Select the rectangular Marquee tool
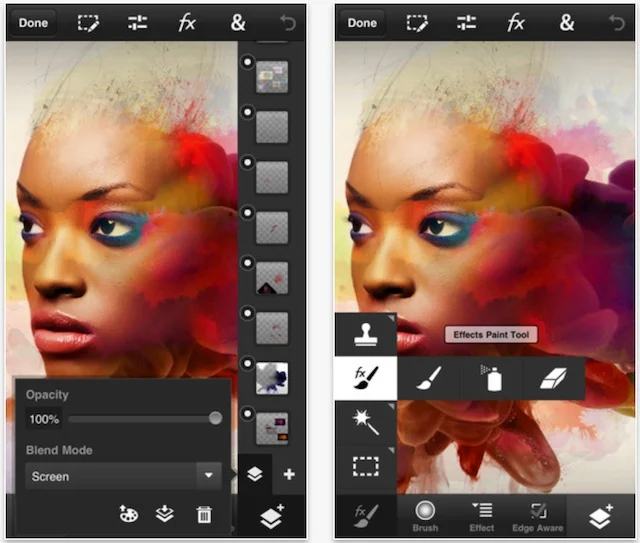The width and height of the screenshot is (640, 543). [x=365, y=465]
